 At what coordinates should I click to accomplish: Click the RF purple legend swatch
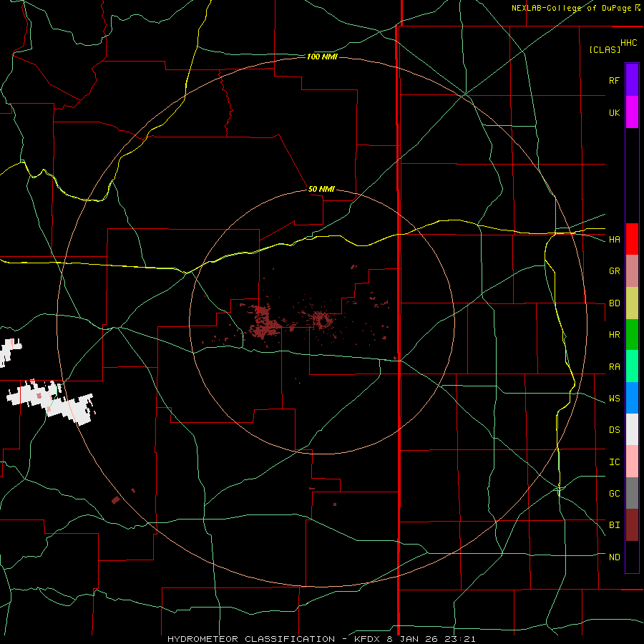point(632,80)
